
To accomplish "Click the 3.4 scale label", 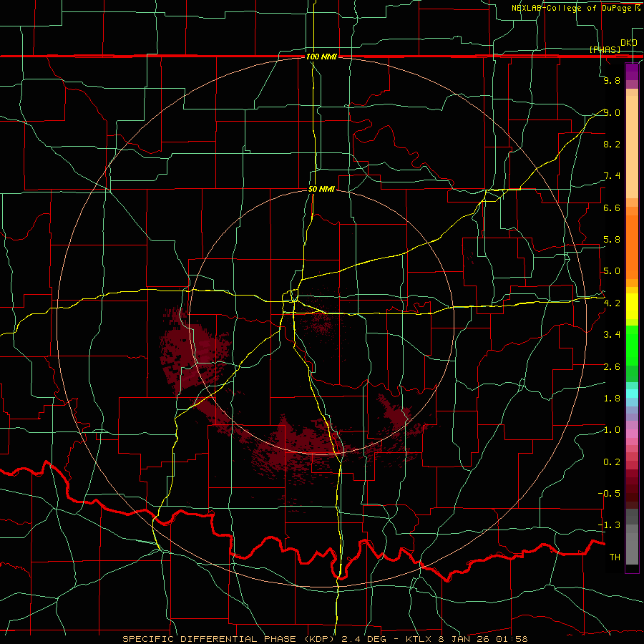I will 612,335.
